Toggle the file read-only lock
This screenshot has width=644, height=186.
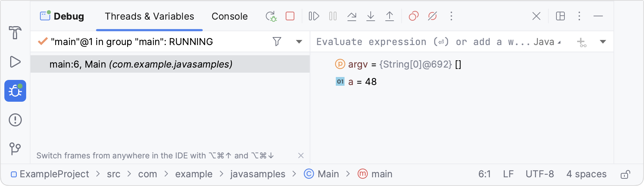(625, 174)
